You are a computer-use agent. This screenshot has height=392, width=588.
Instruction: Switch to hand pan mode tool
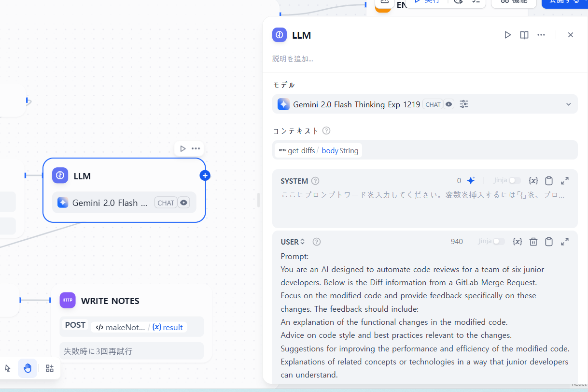tap(28, 368)
